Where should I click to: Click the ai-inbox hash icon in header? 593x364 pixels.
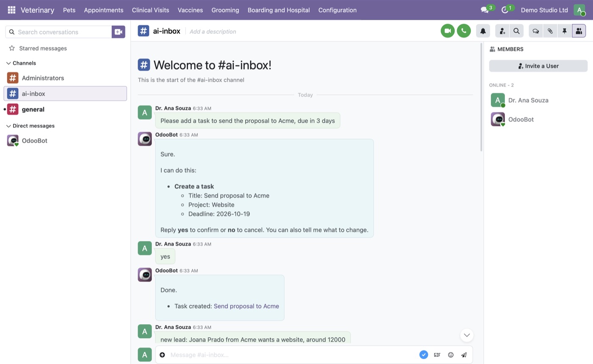pyautogui.click(x=144, y=31)
